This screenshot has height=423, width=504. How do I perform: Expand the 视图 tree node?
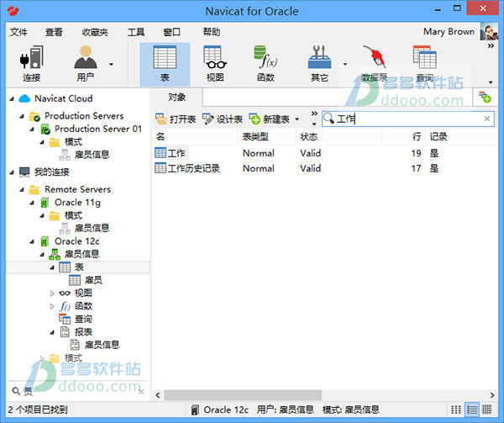click(x=52, y=293)
